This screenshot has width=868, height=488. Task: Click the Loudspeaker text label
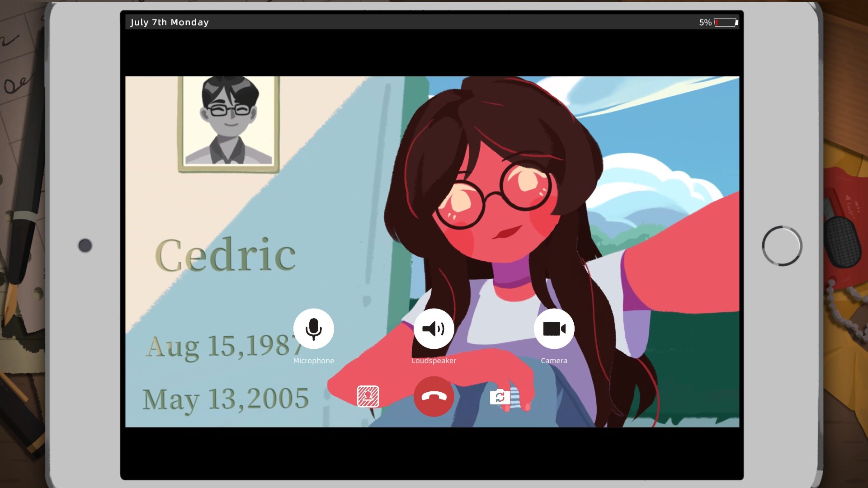tap(434, 361)
